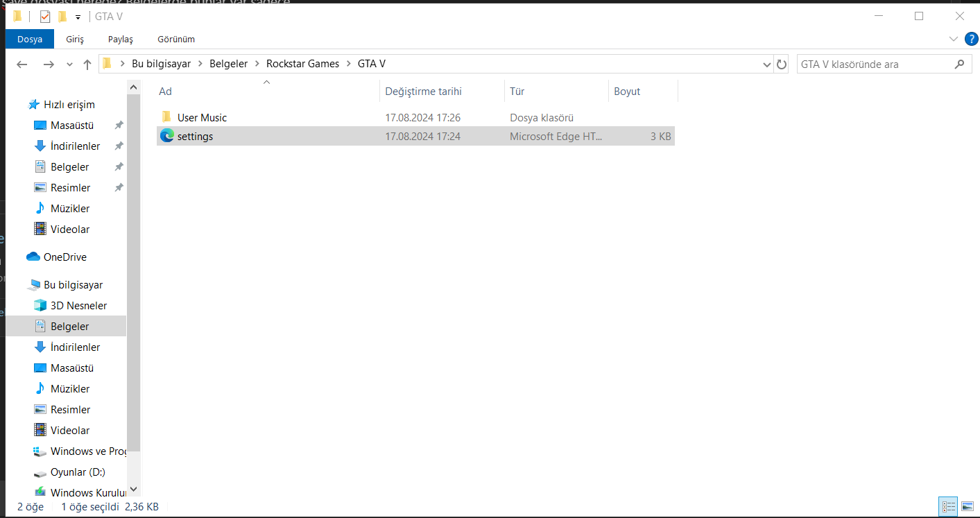
Task: Click the magnifier icon in the search box
Action: pos(959,64)
